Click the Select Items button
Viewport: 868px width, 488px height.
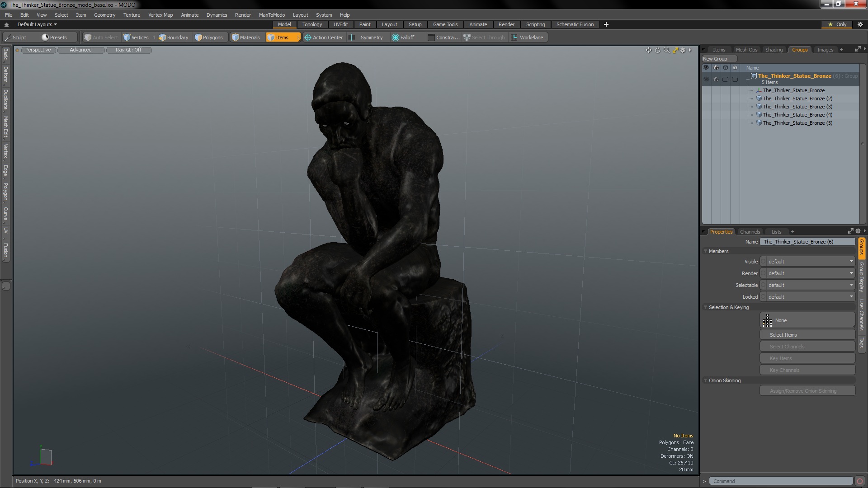tap(807, 335)
